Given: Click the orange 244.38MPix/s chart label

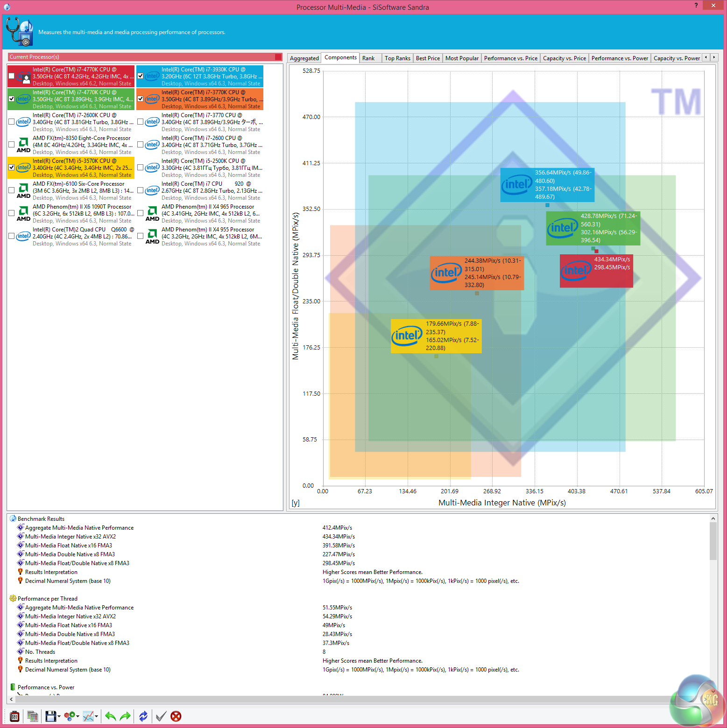Looking at the screenshot, I should click(477, 273).
